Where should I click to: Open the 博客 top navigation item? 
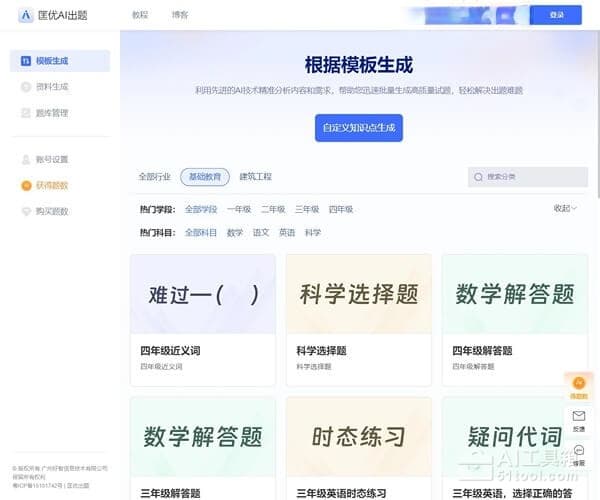click(x=179, y=15)
